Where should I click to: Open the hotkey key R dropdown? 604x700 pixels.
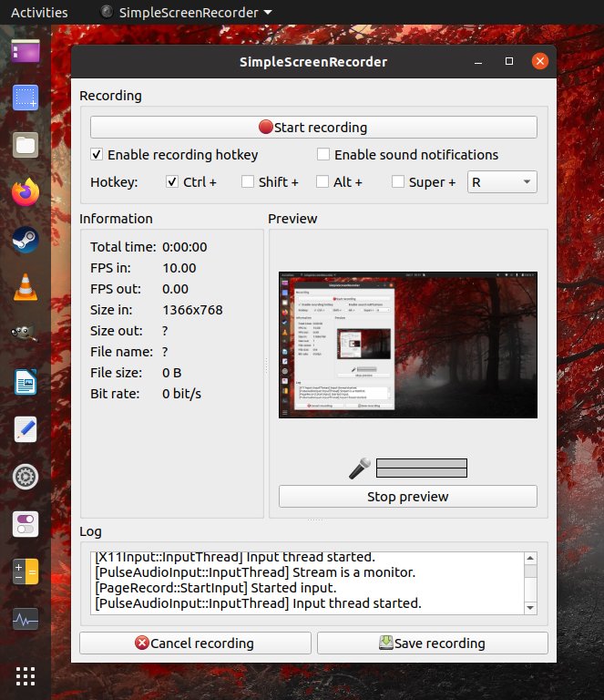[502, 182]
